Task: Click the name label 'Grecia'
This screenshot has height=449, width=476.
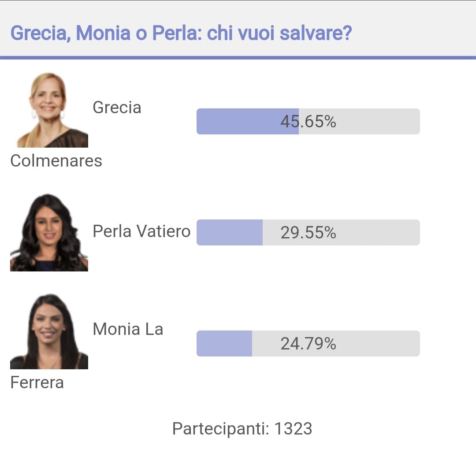Action: pyautogui.click(x=117, y=108)
